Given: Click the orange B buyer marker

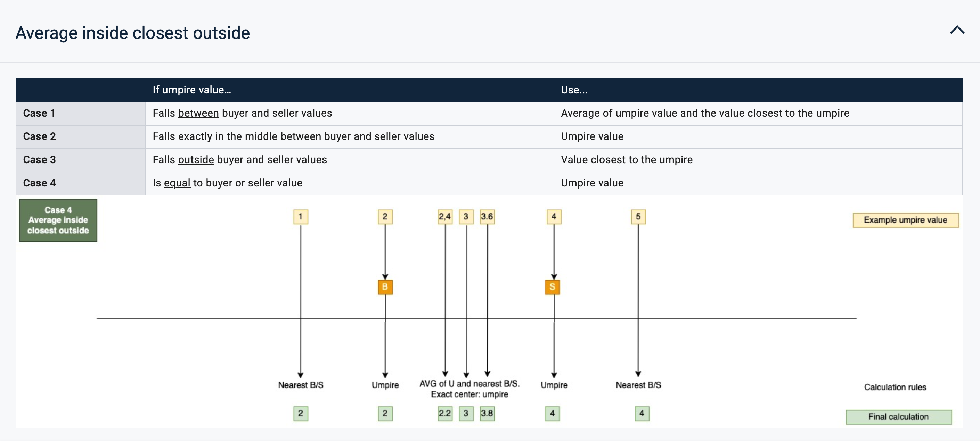Looking at the screenshot, I should [385, 287].
